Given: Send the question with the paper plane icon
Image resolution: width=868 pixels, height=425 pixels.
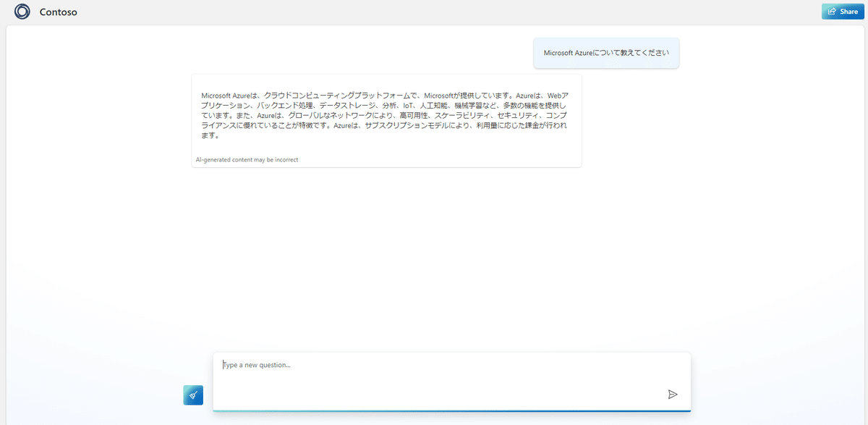Looking at the screenshot, I should point(673,395).
